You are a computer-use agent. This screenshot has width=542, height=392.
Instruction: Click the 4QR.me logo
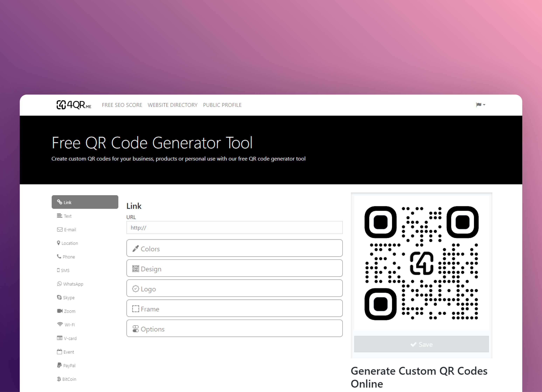point(74,105)
